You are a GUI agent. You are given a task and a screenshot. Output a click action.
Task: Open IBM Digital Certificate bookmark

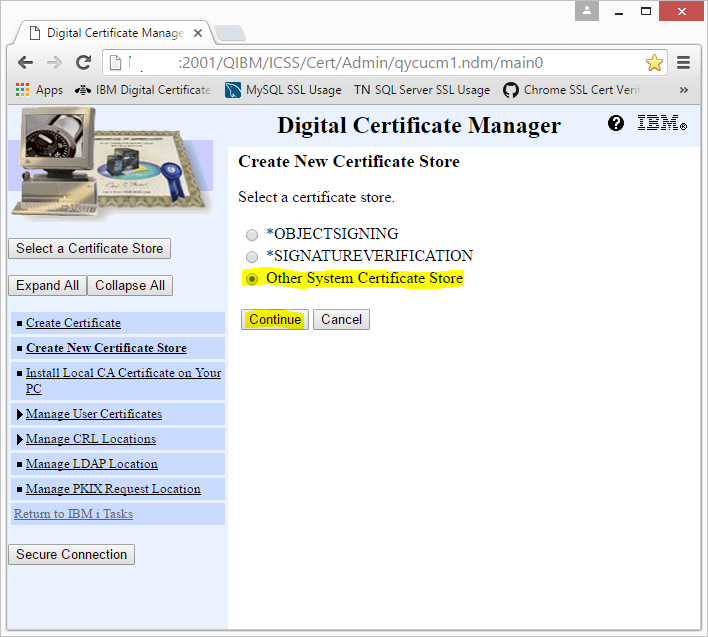click(x=143, y=90)
